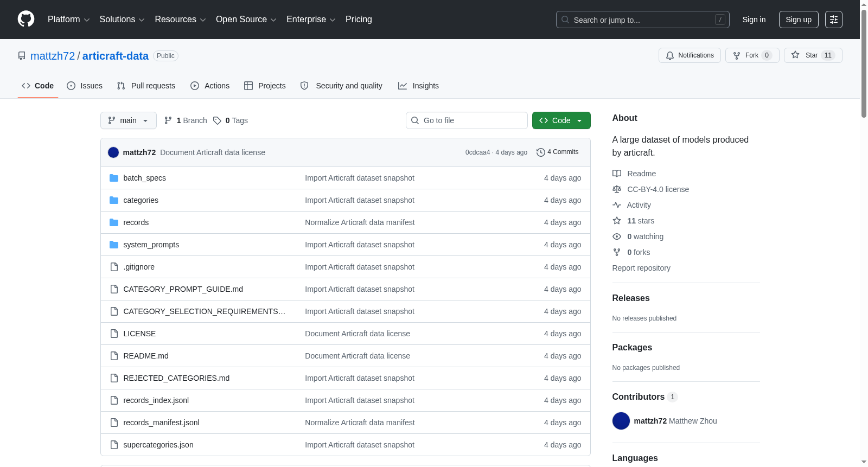Image resolution: width=868 pixels, height=467 pixels.
Task: Open the 4 Commits history link
Action: [558, 152]
